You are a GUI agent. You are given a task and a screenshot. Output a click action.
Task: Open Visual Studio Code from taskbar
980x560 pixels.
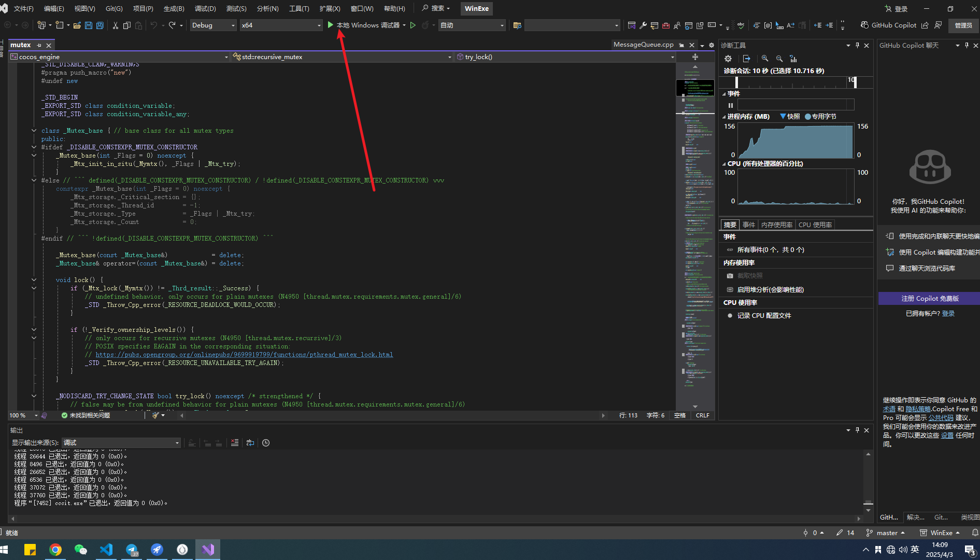coord(106,549)
